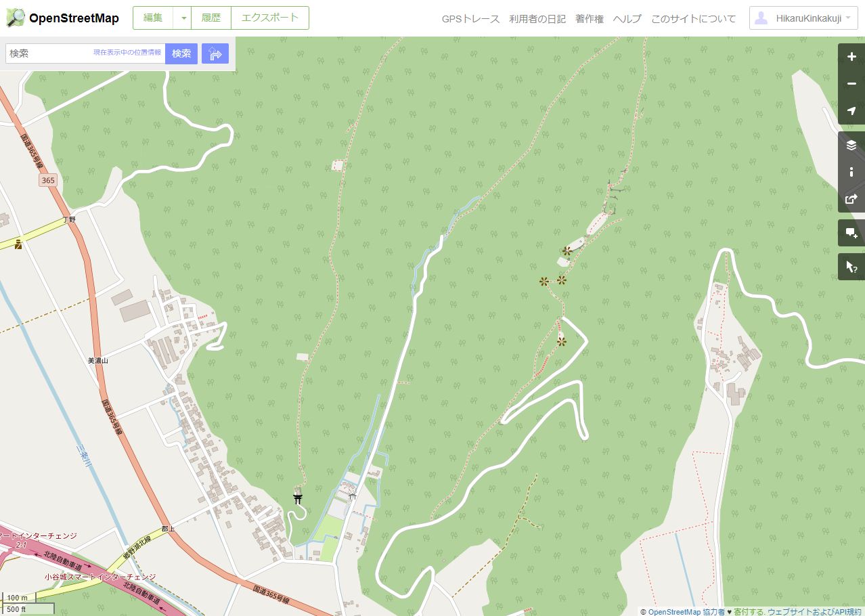Open GPSトレース menu item

tap(470, 19)
